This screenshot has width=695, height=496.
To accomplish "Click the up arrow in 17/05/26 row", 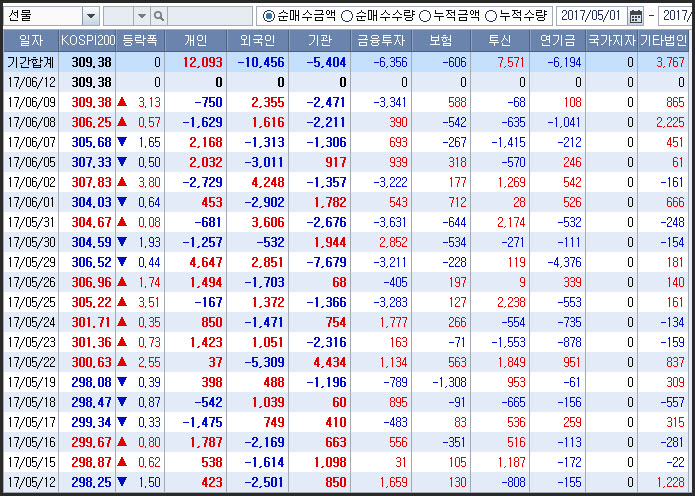I will pos(122,282).
